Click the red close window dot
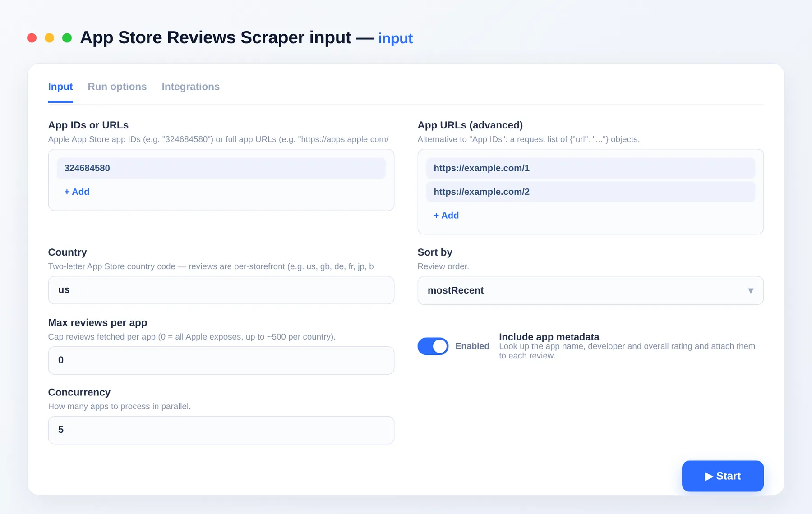 [x=32, y=38]
